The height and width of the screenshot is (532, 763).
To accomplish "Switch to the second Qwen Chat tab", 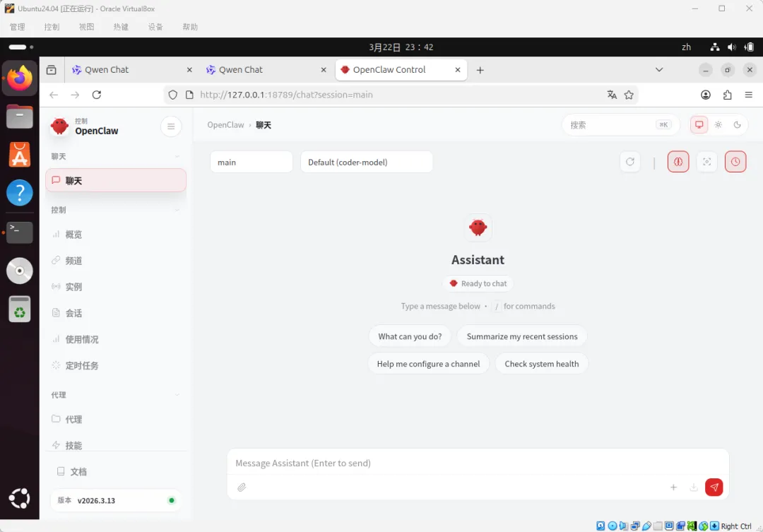I will 266,70.
